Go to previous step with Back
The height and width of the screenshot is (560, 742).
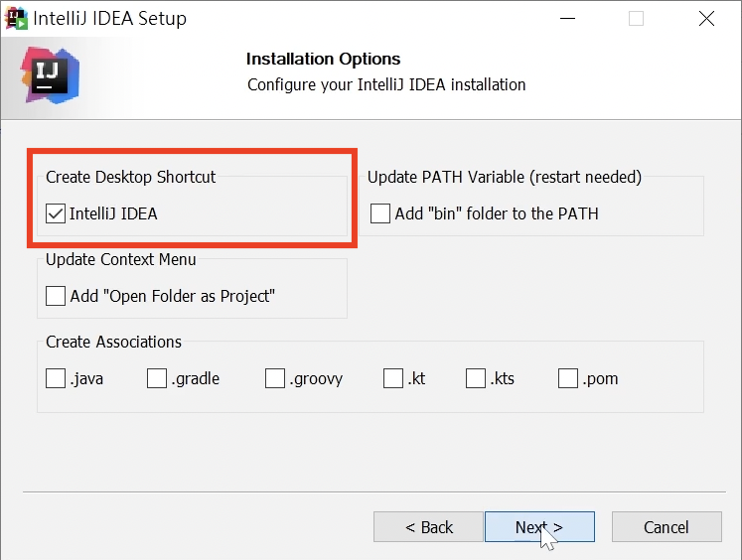(428, 527)
